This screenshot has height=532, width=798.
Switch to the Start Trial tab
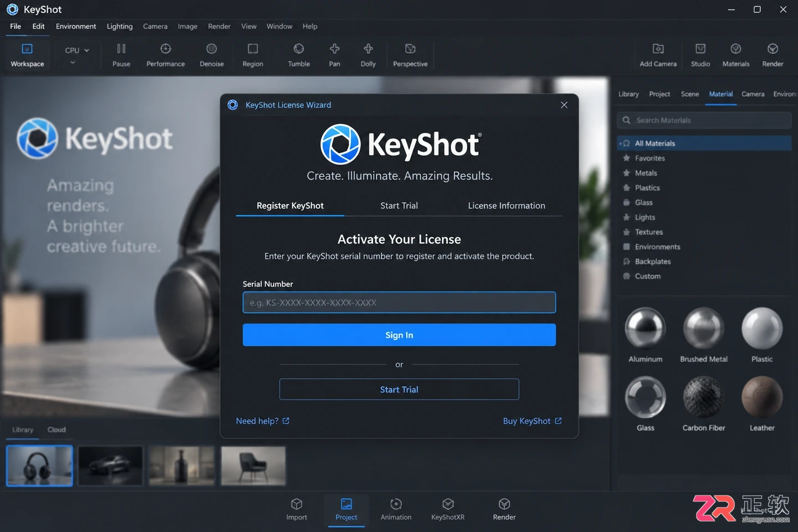(x=399, y=206)
